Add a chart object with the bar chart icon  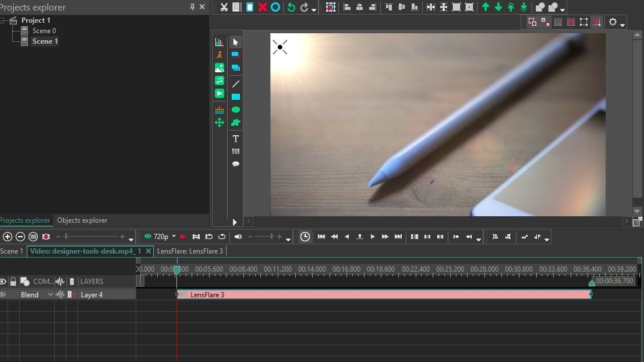(x=220, y=42)
